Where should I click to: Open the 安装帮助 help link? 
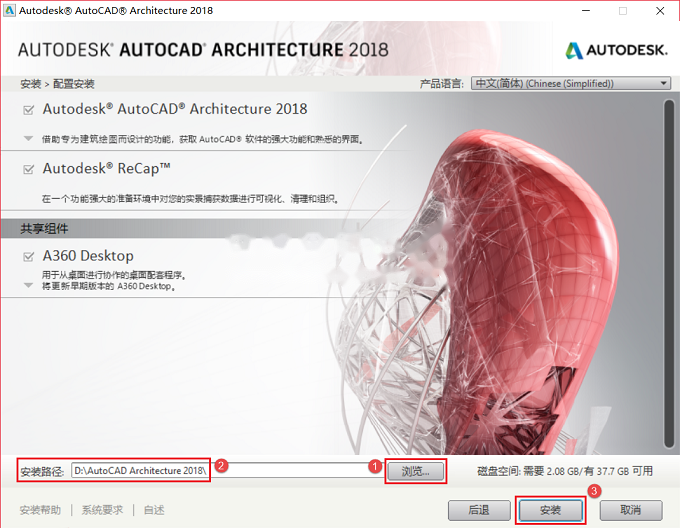(x=40, y=510)
